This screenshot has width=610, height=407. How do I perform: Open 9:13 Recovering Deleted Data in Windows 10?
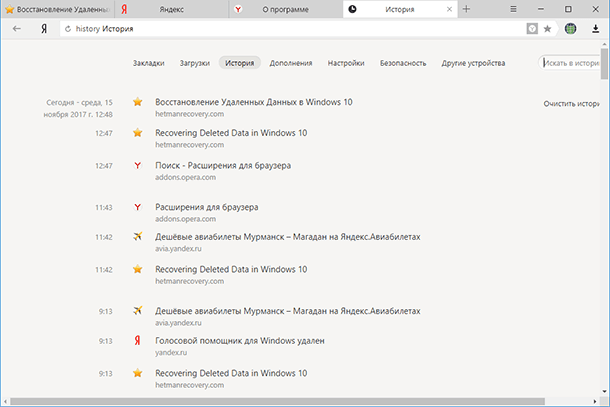(231, 373)
